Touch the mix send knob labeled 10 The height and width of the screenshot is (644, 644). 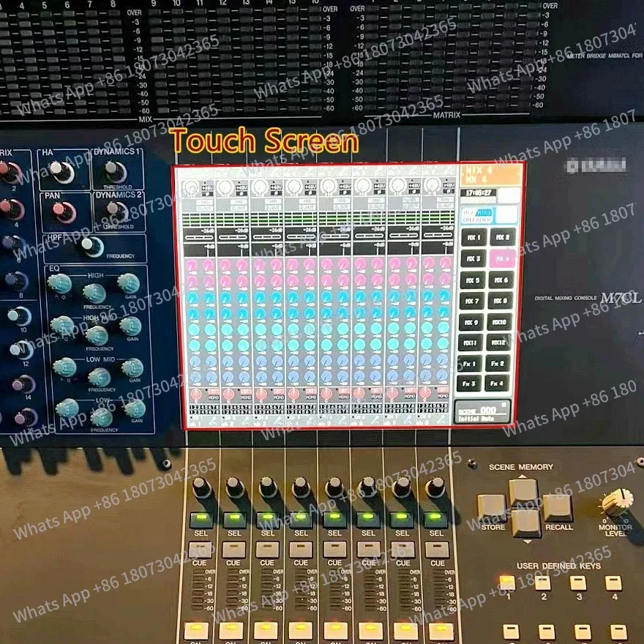tap(19, 317)
